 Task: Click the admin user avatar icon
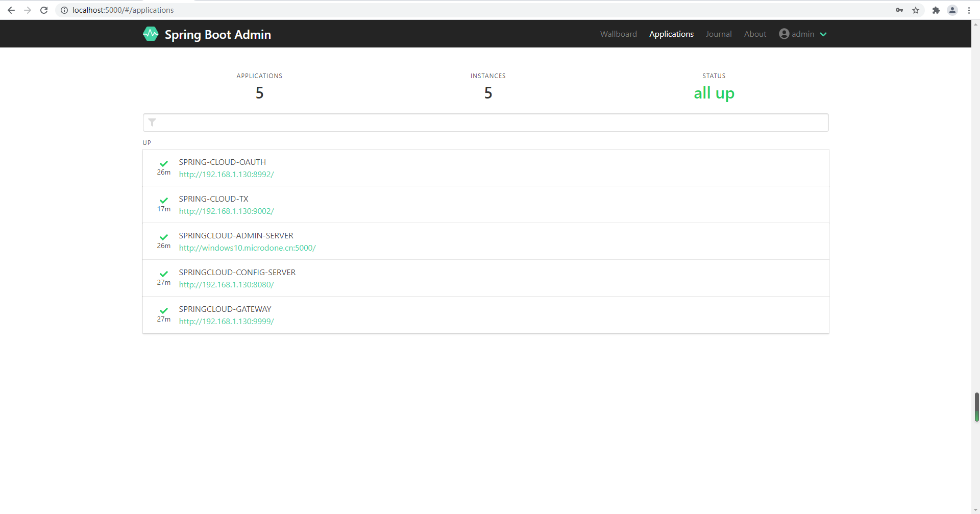pos(784,34)
